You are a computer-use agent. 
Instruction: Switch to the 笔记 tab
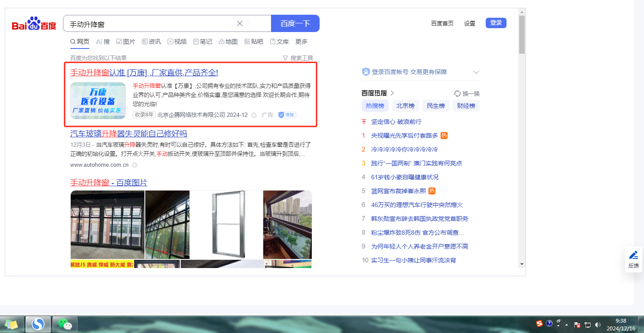(203, 42)
